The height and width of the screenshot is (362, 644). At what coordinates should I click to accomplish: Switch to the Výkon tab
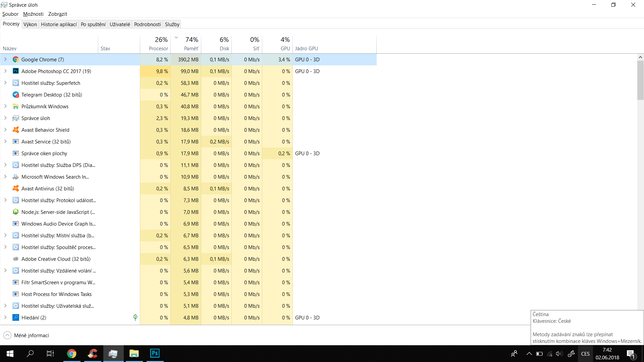pyautogui.click(x=30, y=24)
